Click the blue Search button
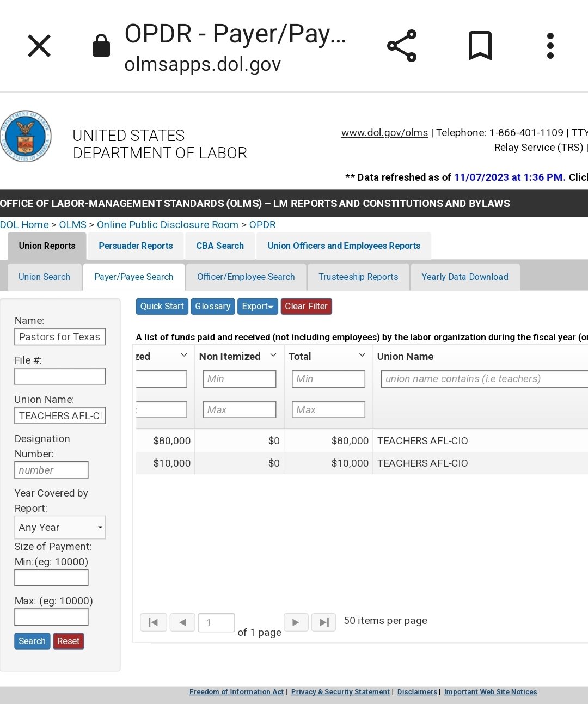The width and height of the screenshot is (588, 704). (32, 641)
